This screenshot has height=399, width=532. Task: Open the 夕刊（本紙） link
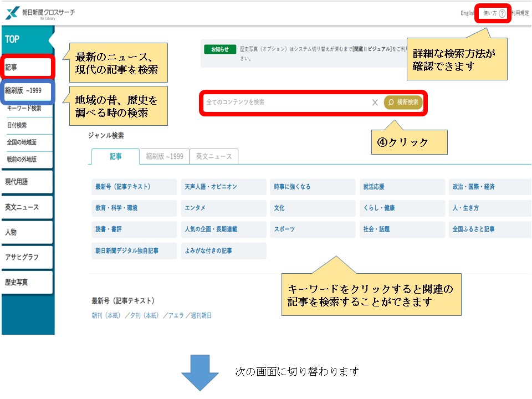point(145,315)
